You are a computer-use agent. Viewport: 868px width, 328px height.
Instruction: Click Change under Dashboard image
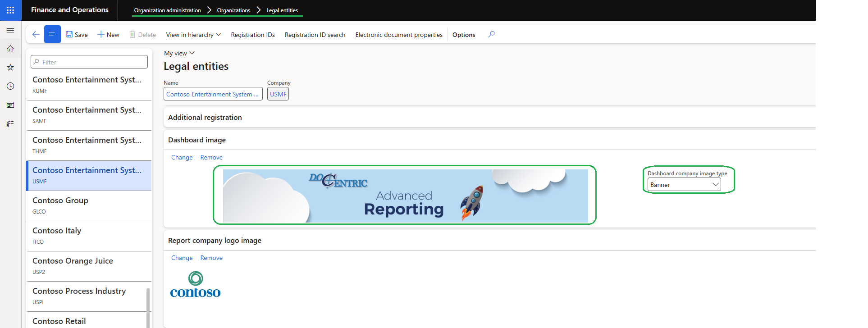pos(182,157)
